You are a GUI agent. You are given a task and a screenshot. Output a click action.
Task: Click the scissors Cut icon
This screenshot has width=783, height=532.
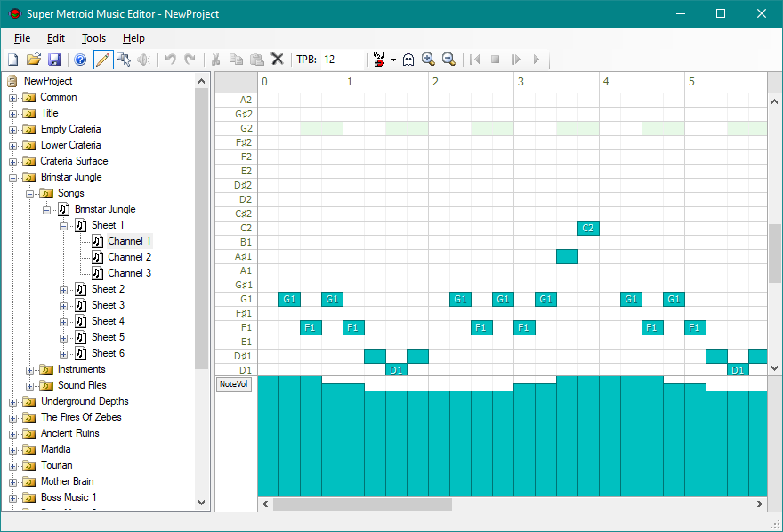tap(215, 60)
